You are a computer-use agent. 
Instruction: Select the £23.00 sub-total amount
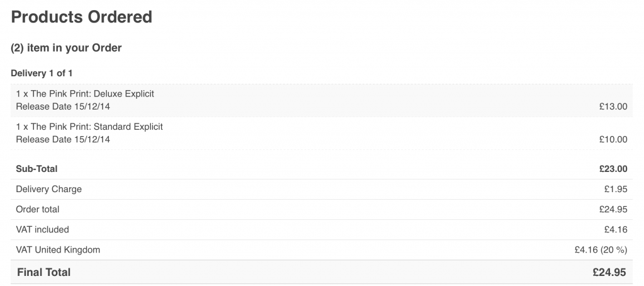point(613,169)
